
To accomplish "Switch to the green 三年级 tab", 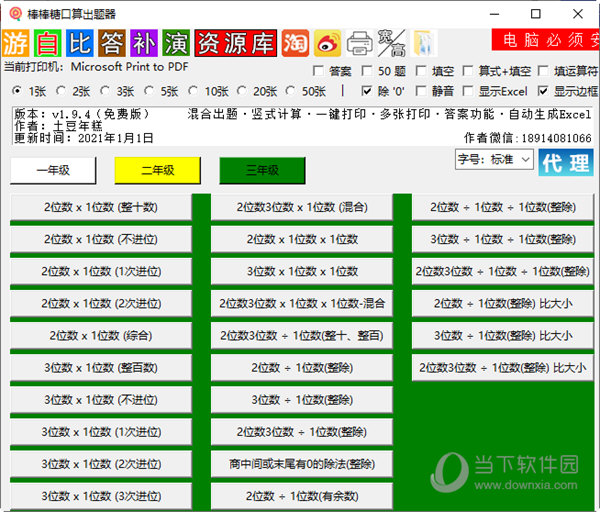I will pos(262,171).
